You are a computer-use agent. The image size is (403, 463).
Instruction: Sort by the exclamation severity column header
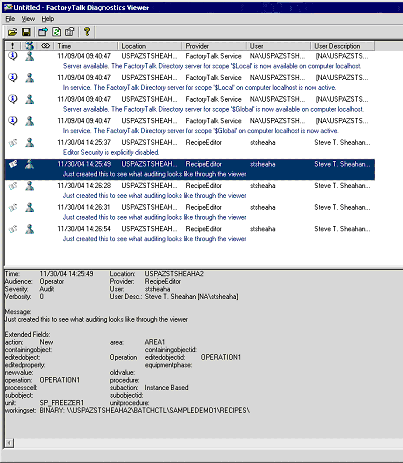tap(13, 46)
